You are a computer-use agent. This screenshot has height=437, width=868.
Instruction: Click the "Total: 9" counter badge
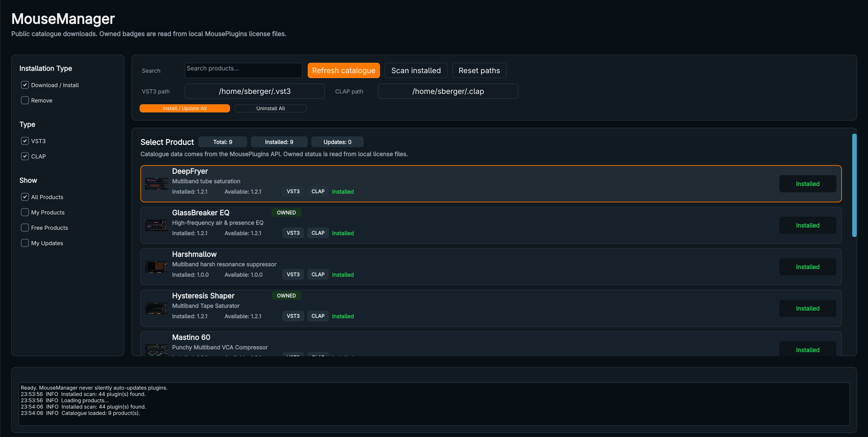[223, 142]
